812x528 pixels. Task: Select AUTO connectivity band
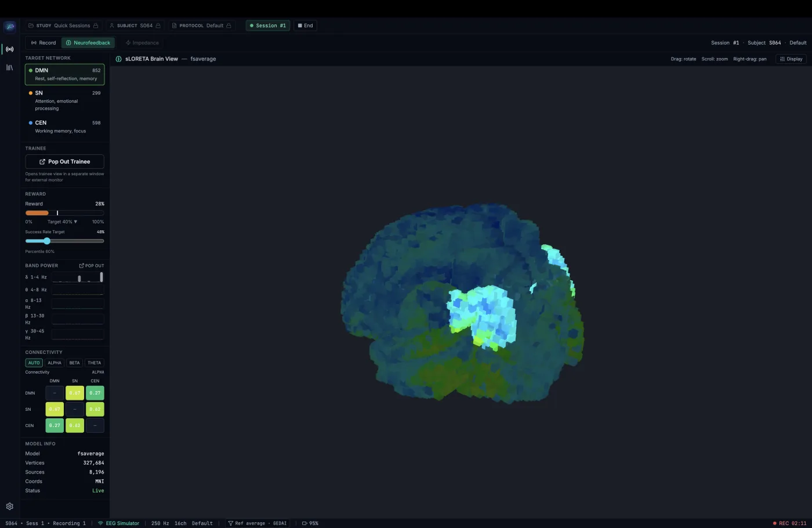(34, 363)
